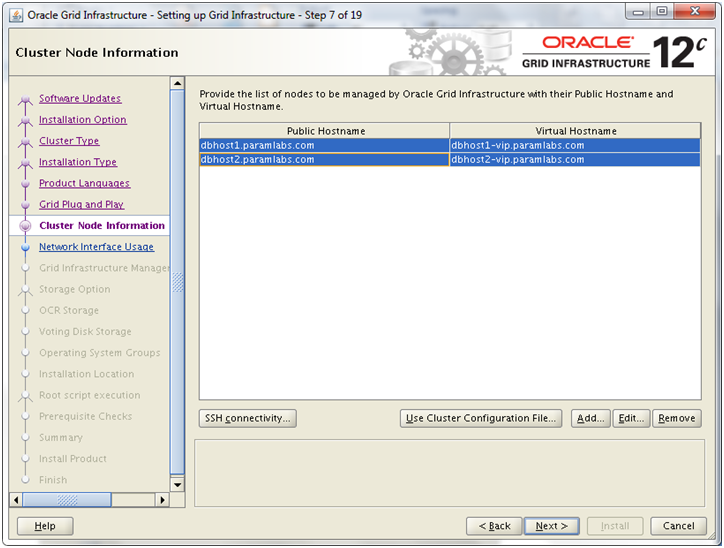Click the vertical scrollbar thumb in step list
This screenshot has width=724, height=548.
pos(177,282)
